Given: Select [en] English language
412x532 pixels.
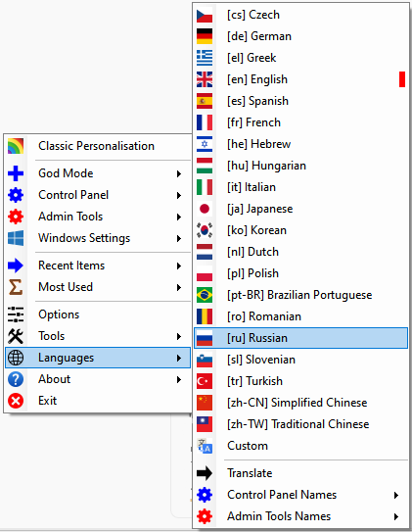Looking at the screenshot, I should (300, 79).
